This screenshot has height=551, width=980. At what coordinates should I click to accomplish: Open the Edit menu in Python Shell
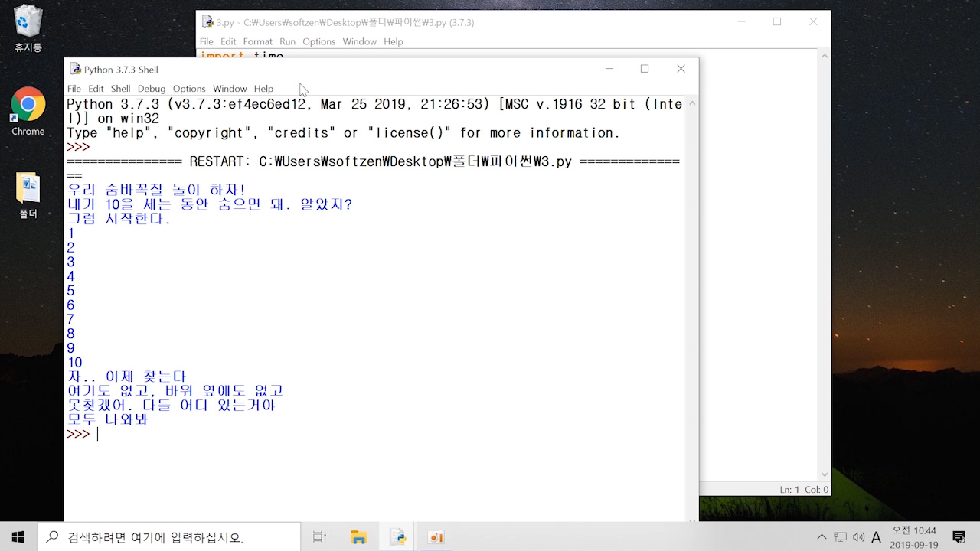tap(96, 89)
